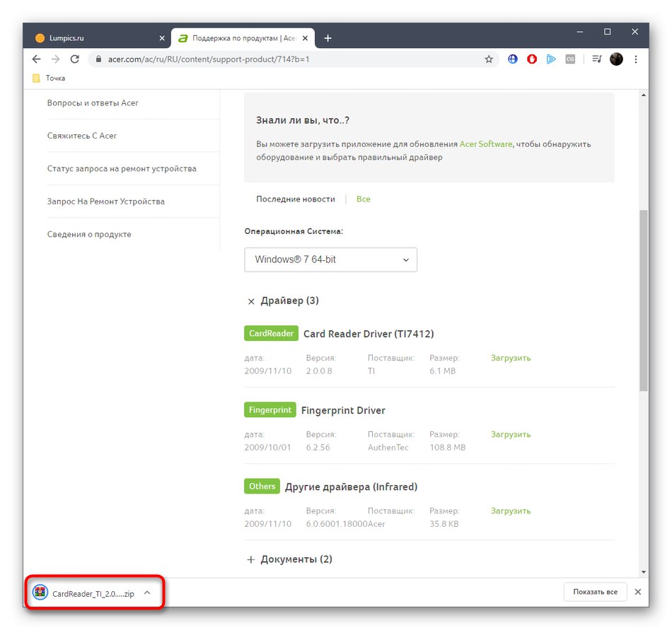Open Сведения о продукте
Image resolution: width=672 pixels, height=630 pixels.
click(x=89, y=234)
